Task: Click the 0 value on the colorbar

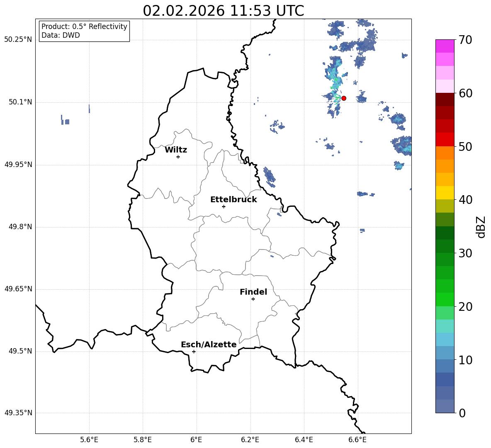Action: tap(462, 413)
